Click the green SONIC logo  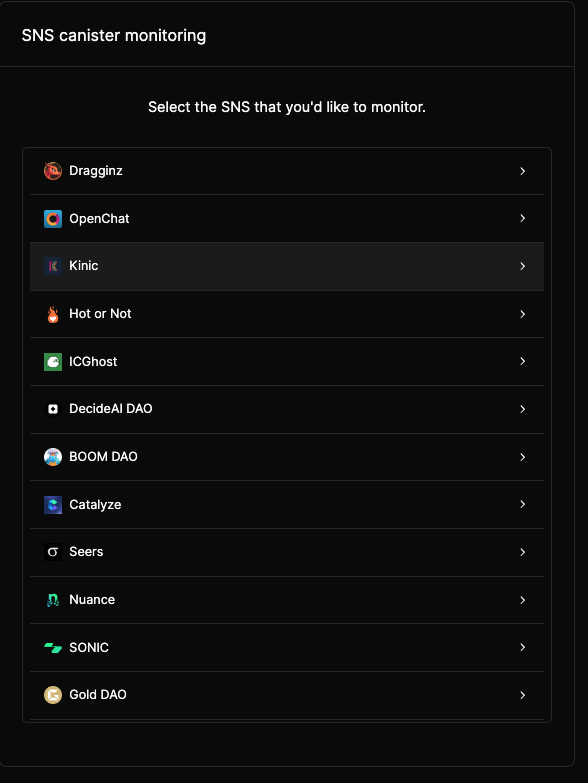53,648
